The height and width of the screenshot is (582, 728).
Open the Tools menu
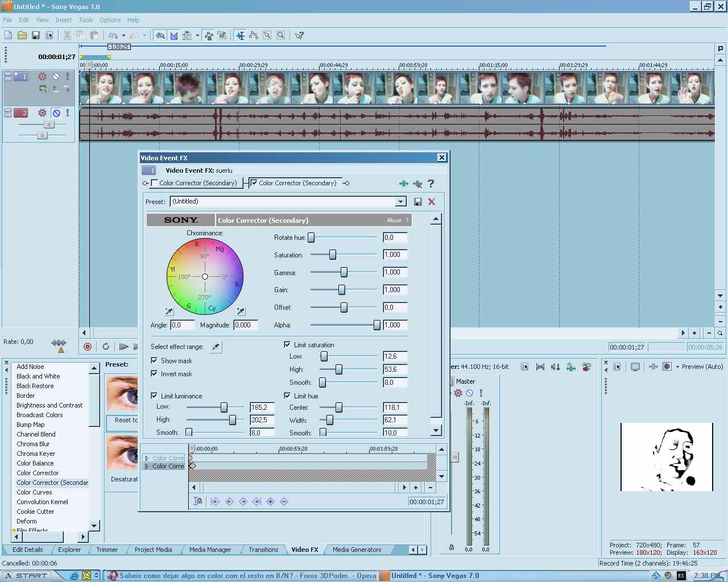(86, 20)
